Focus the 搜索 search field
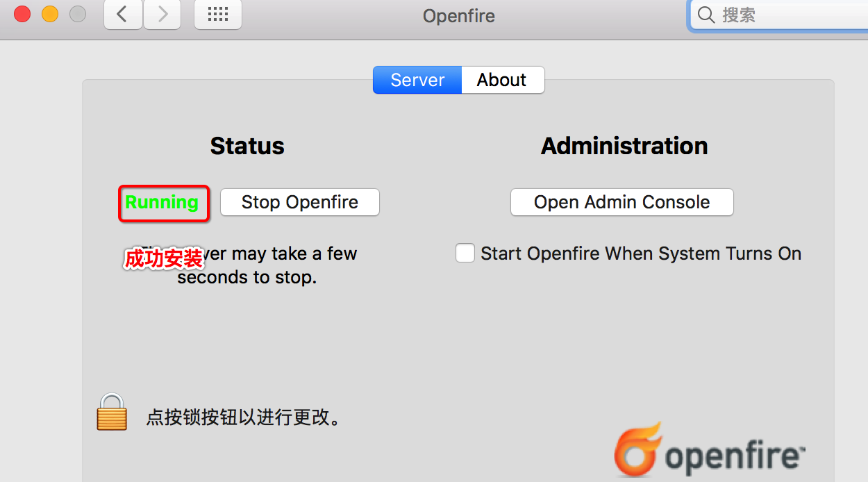Image resolution: width=868 pixels, height=482 pixels. pos(779,15)
